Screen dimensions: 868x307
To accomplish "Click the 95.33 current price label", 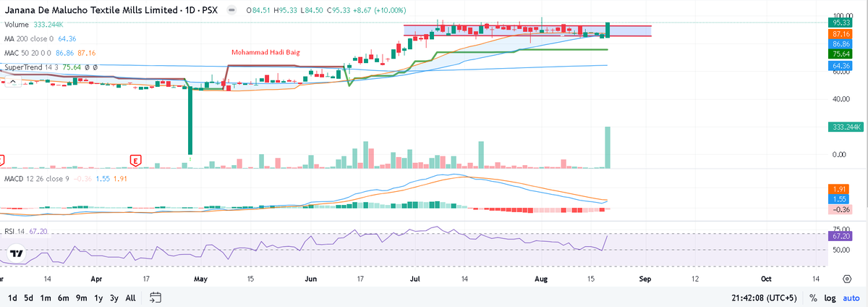I will tap(840, 22).
